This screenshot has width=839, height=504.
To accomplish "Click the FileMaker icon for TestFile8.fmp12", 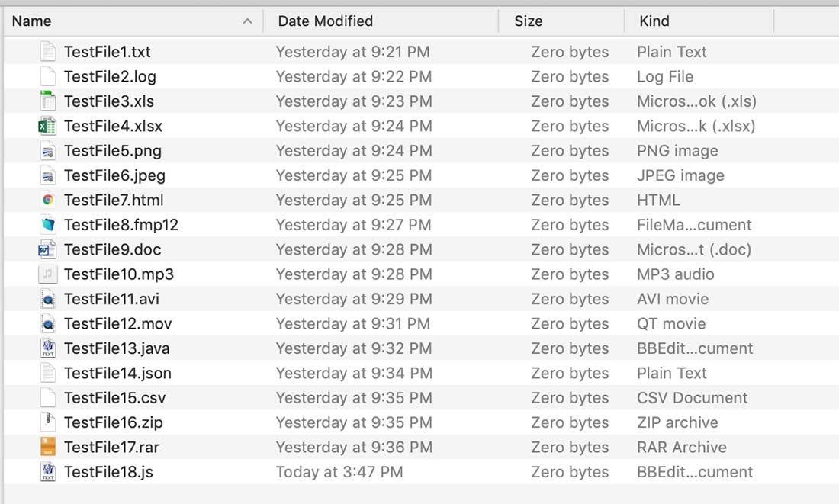I will click(47, 225).
